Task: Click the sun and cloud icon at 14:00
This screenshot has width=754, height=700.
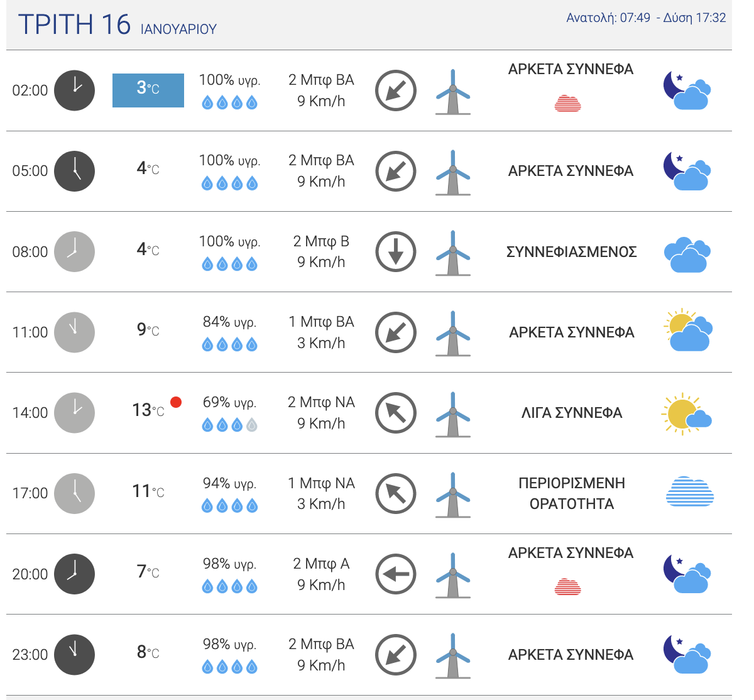Action: tap(686, 414)
